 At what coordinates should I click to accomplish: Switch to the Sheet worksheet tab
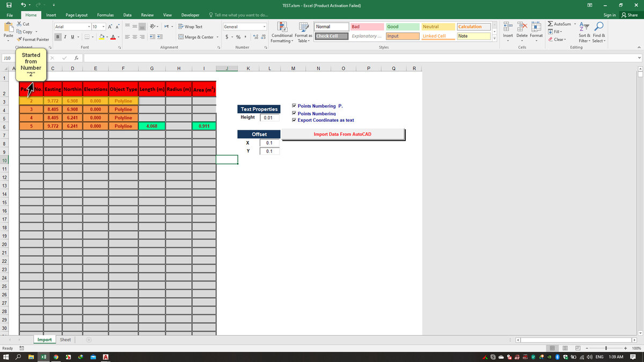(65, 339)
